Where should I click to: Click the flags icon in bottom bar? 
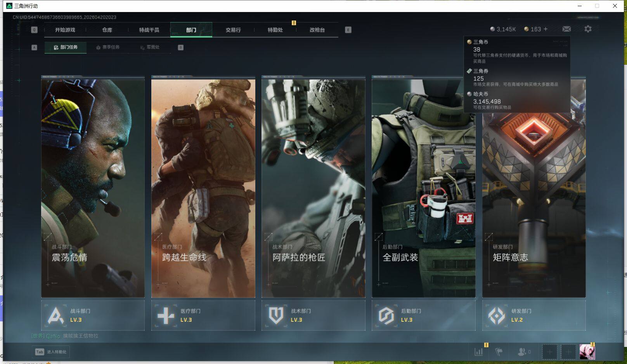(499, 352)
